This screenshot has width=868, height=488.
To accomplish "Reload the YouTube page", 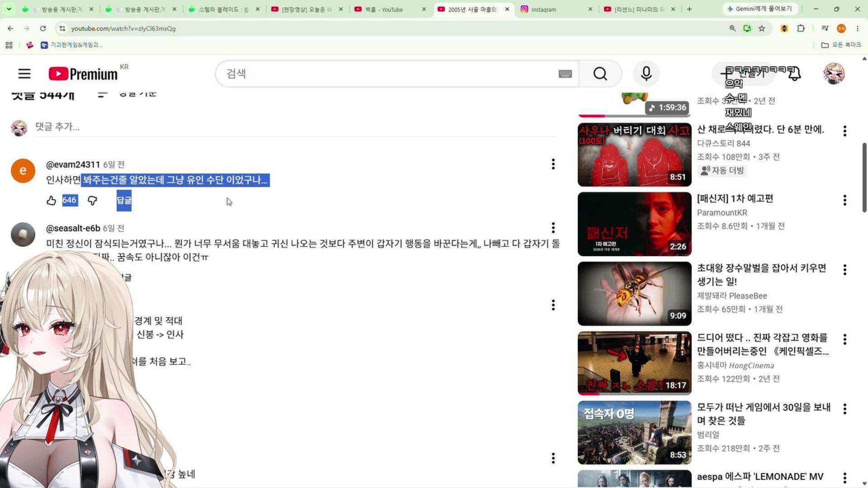I will pyautogui.click(x=43, y=28).
